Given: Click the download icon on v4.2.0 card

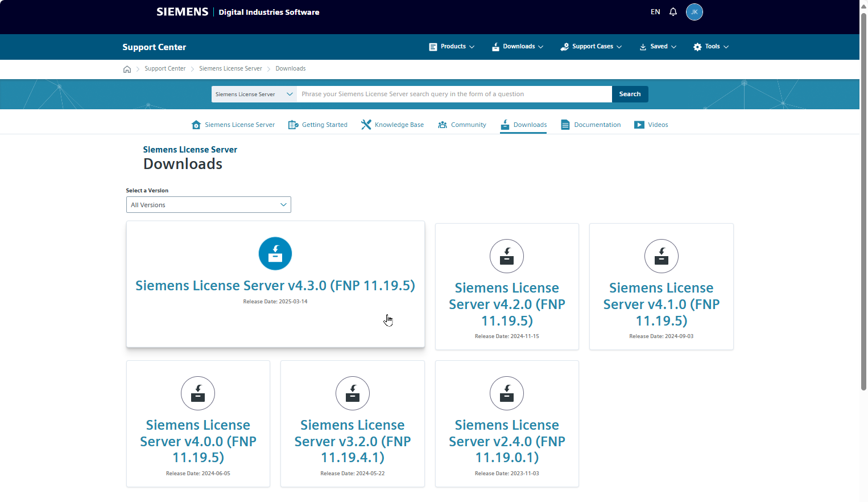Looking at the screenshot, I should tap(507, 256).
